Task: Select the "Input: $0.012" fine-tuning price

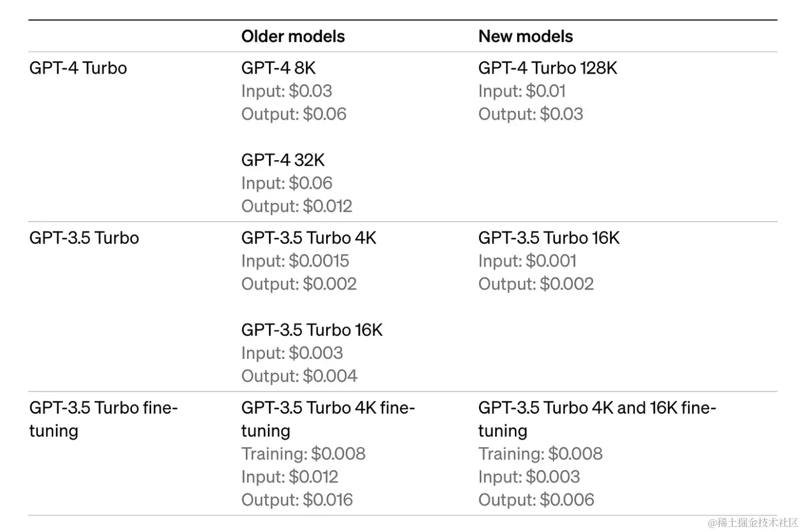Action: coord(289,477)
